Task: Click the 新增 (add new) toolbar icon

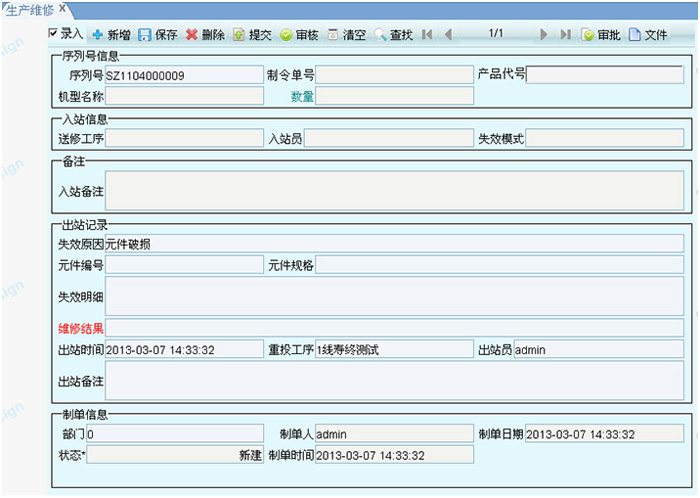Action: pos(98,35)
